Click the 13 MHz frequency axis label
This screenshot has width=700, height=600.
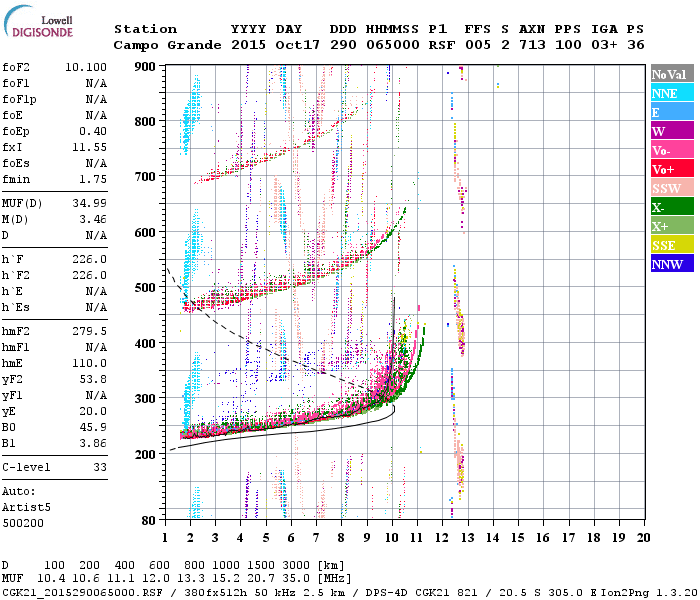click(x=467, y=538)
